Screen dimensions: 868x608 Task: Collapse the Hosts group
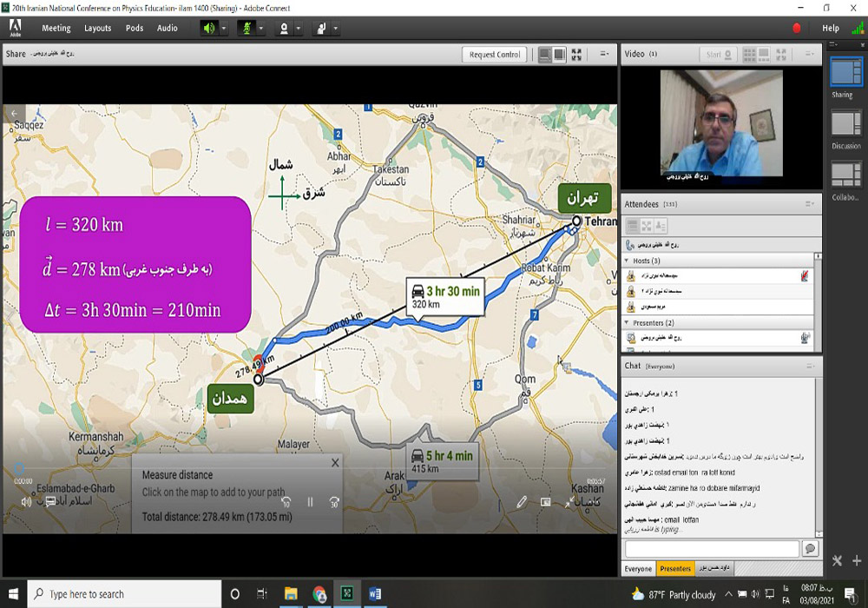[x=628, y=261]
